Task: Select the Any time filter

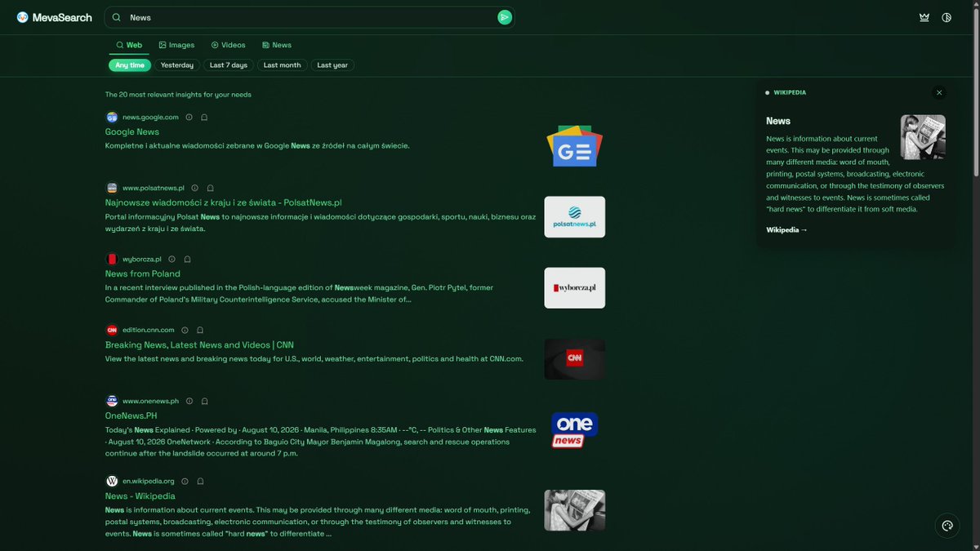Action: click(x=130, y=65)
